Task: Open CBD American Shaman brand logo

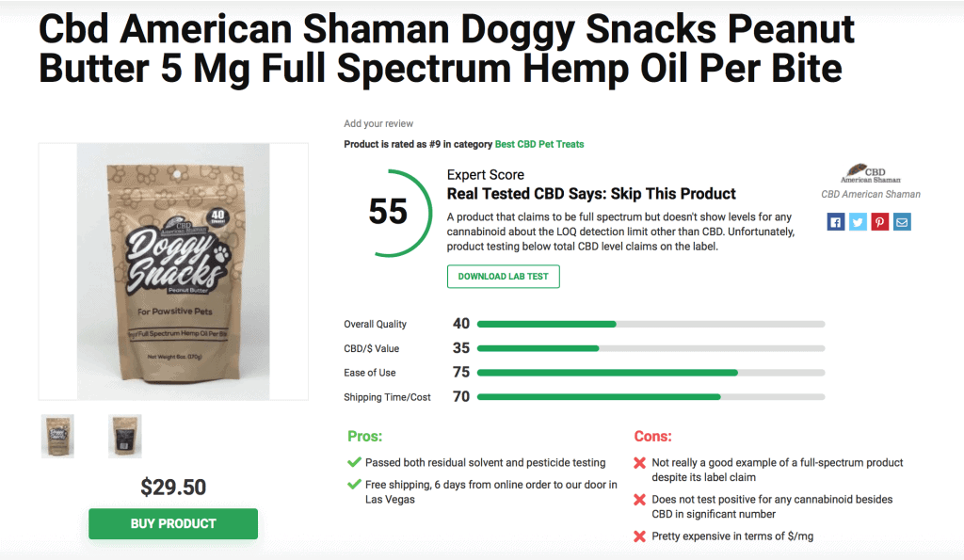Action: pyautogui.click(x=871, y=174)
